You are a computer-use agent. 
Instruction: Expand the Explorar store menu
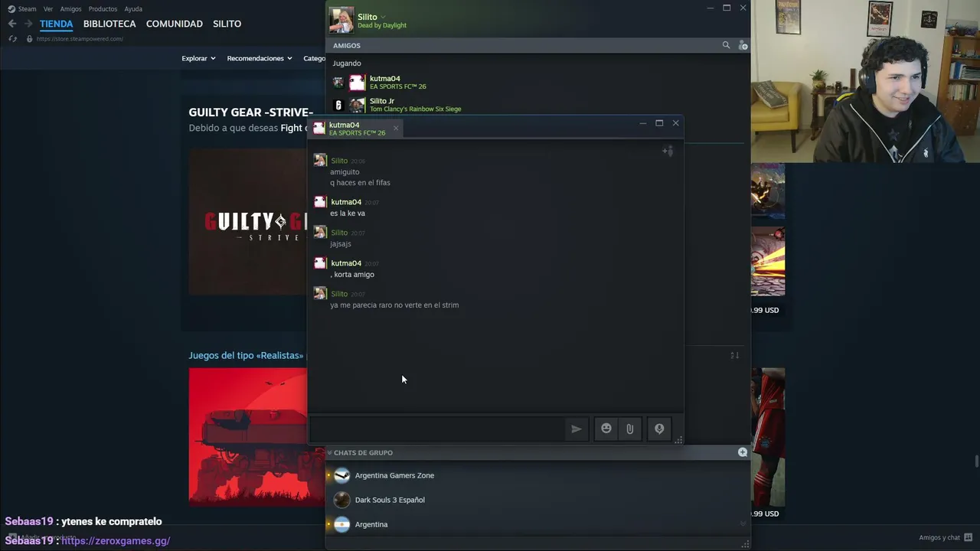[198, 58]
